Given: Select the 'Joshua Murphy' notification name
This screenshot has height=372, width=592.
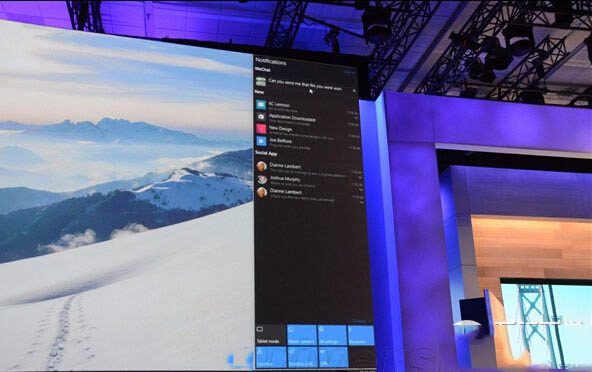Looking at the screenshot, I should (285, 179).
